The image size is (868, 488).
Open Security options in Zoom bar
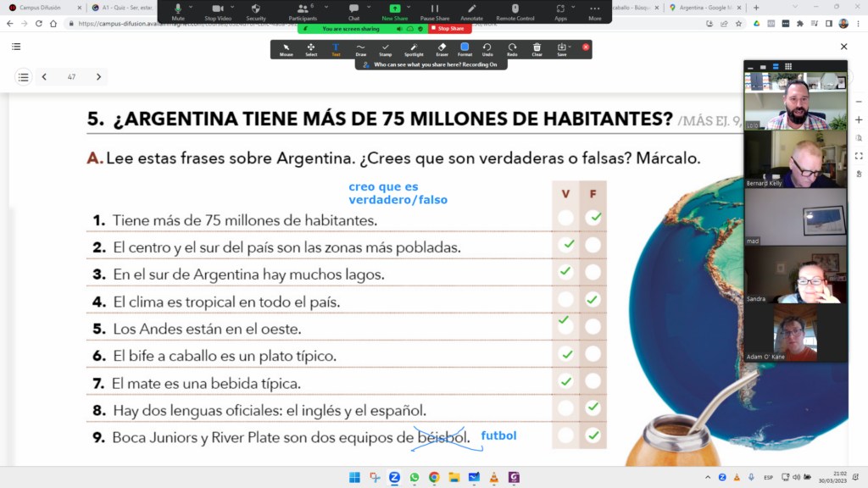256,12
